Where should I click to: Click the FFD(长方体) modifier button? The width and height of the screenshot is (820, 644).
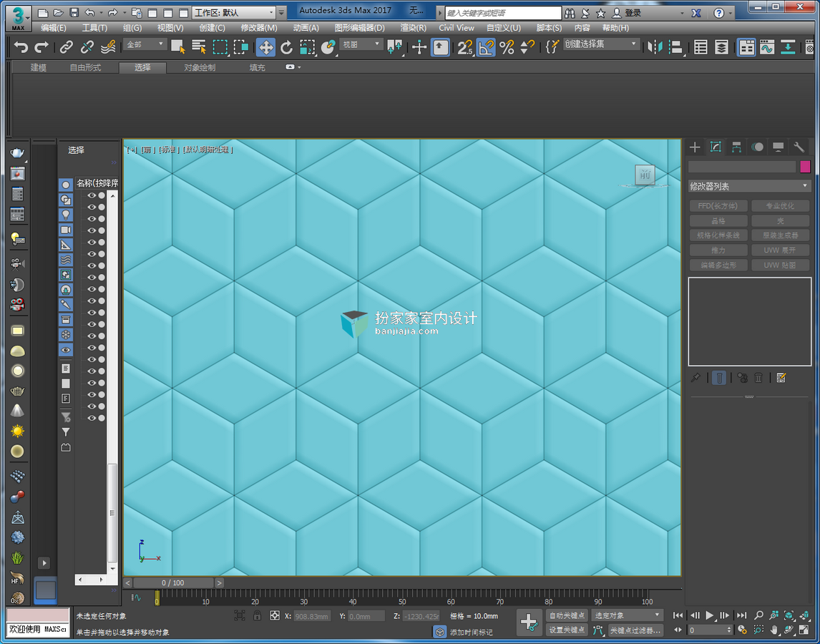coord(718,205)
